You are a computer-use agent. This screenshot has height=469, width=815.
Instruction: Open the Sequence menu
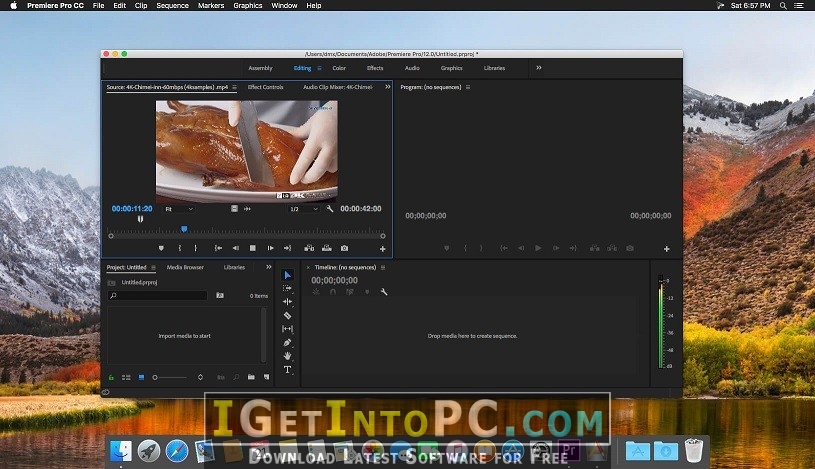(173, 6)
